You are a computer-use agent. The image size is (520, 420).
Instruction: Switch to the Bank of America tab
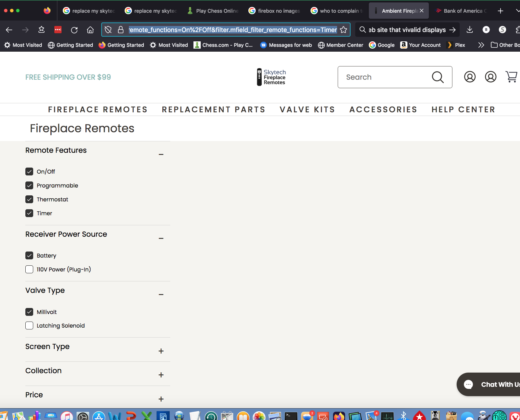[461, 11]
